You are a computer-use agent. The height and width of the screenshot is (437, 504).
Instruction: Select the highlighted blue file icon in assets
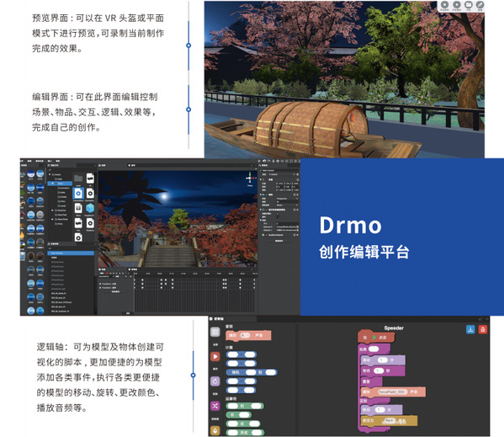point(78,194)
